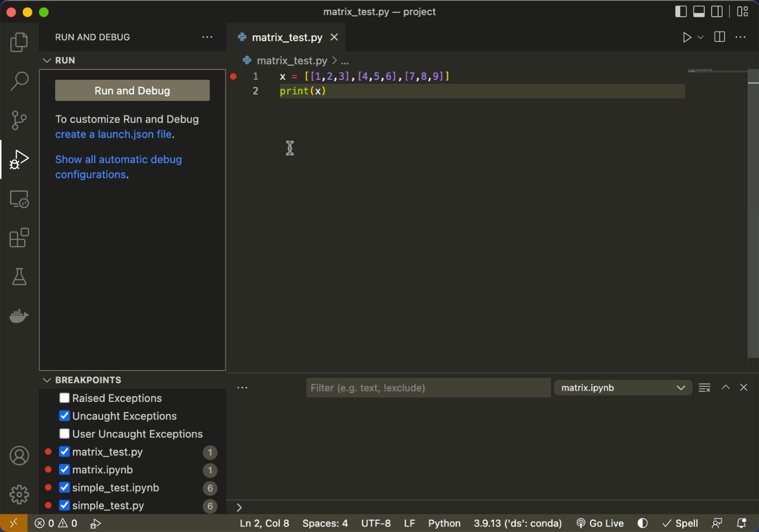Open the notifications bell
Viewport: 759px width, 532px height.
point(741,523)
